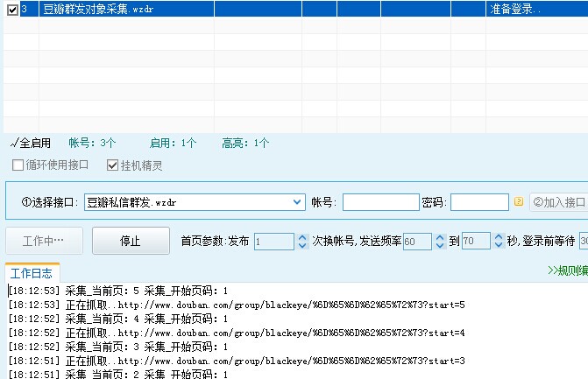
Task: Click the 工作中 button
Action: click(45, 241)
